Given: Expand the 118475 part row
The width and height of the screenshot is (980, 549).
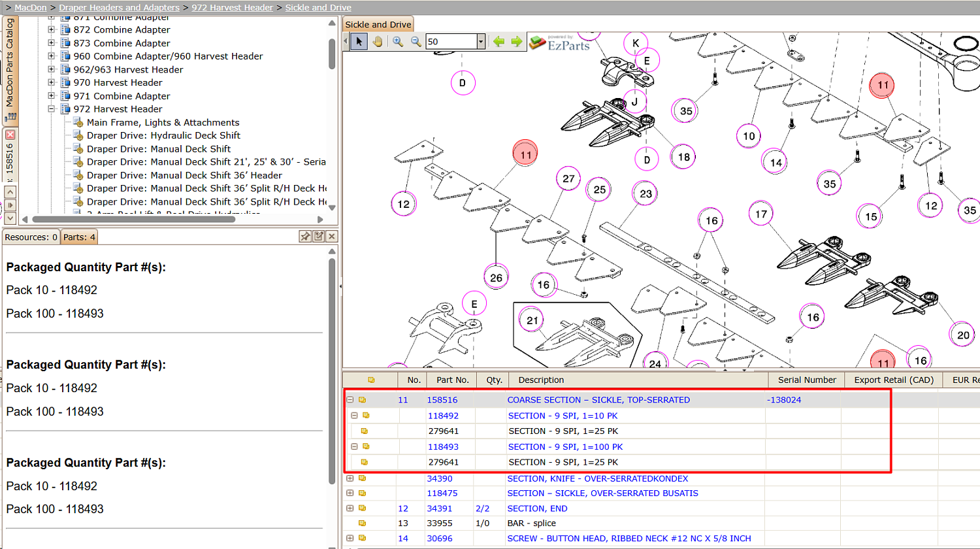Looking at the screenshot, I should 350,493.
